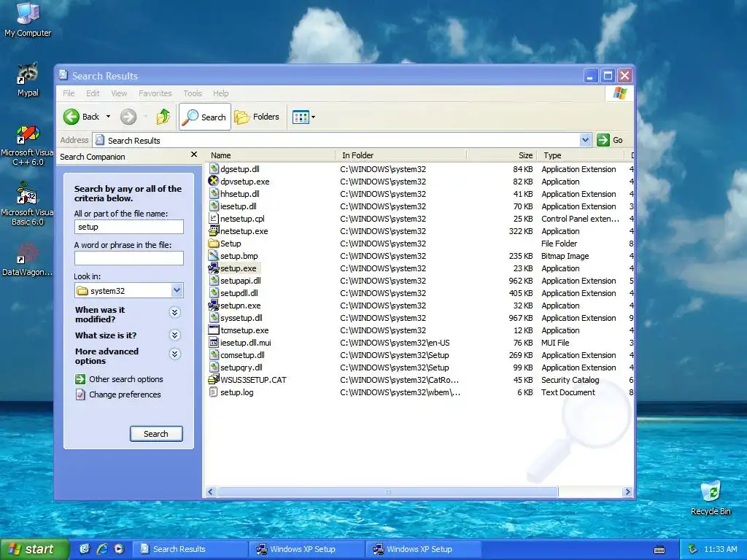The height and width of the screenshot is (560, 747).
Task: Sort by the Type column header
Action: pos(581,155)
